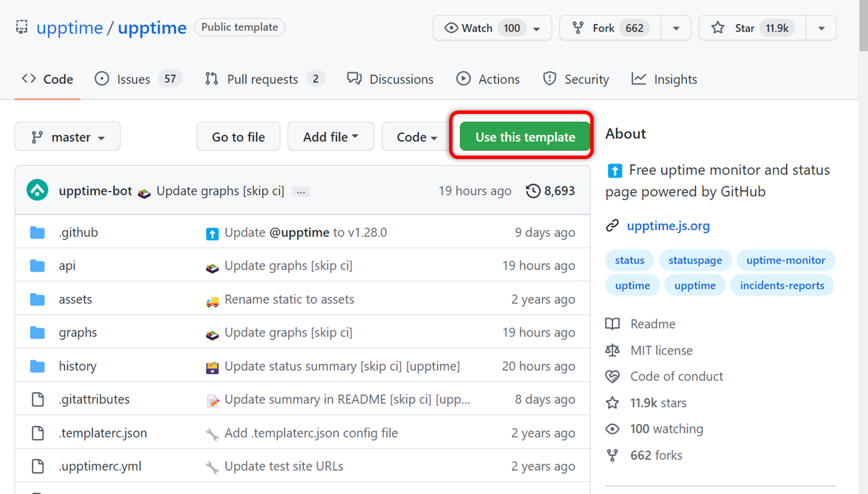Open commit 'Rename static to assets'
Screen dimensions: 868x494
289,299
